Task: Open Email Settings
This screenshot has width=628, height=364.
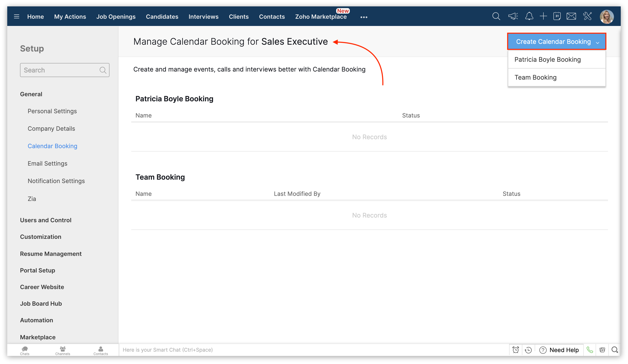Action: click(x=47, y=163)
